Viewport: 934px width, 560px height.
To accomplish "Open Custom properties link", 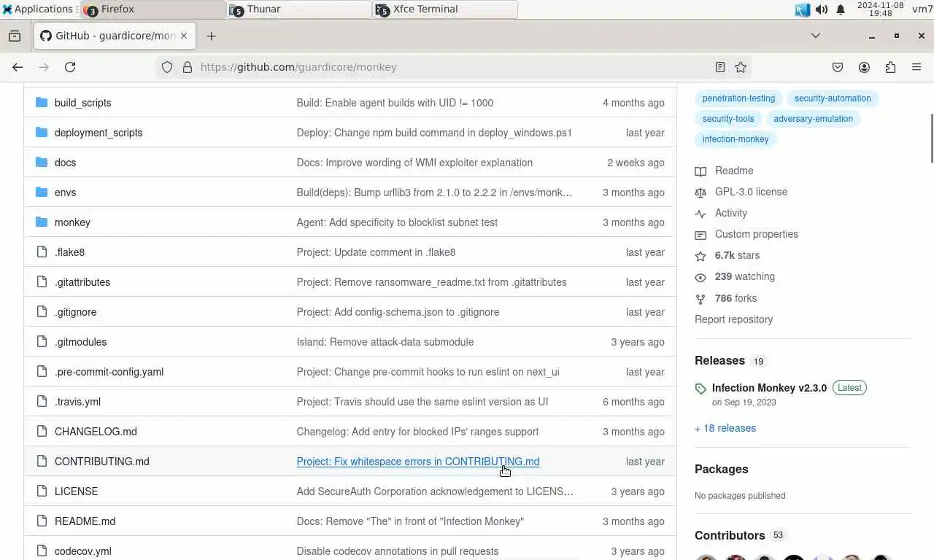I will [757, 234].
